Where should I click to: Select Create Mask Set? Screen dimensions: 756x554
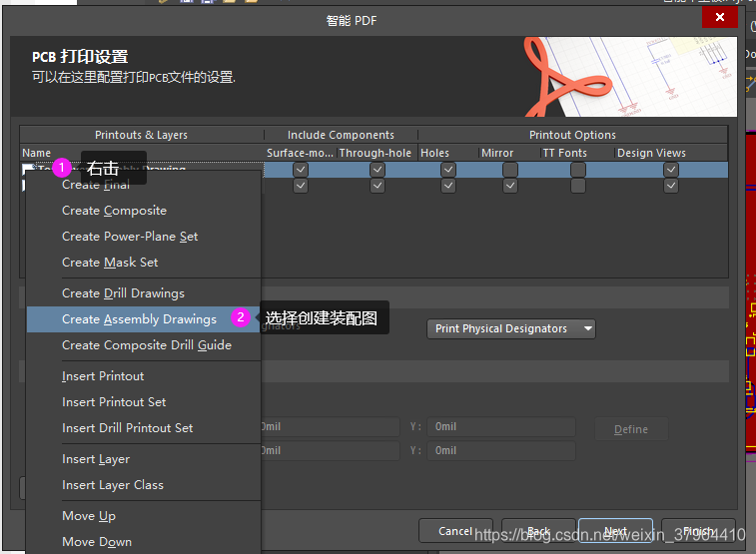pyautogui.click(x=144, y=263)
